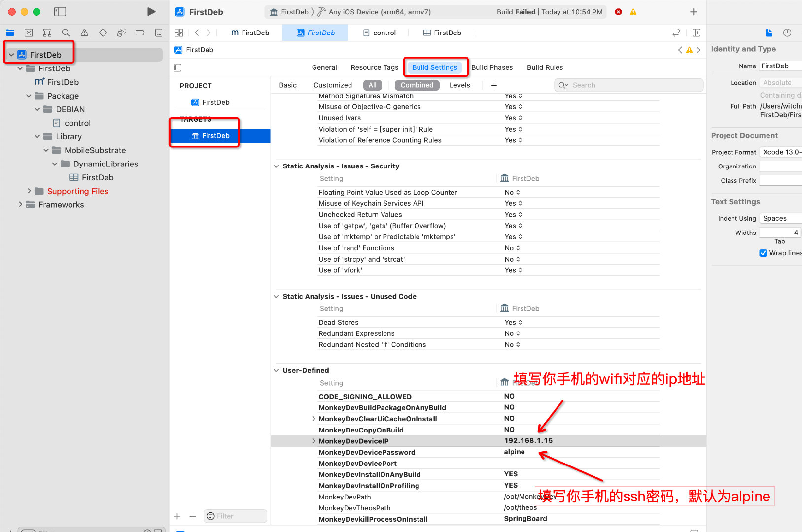Select the All settings filter
This screenshot has height=532, width=802.
[373, 85]
